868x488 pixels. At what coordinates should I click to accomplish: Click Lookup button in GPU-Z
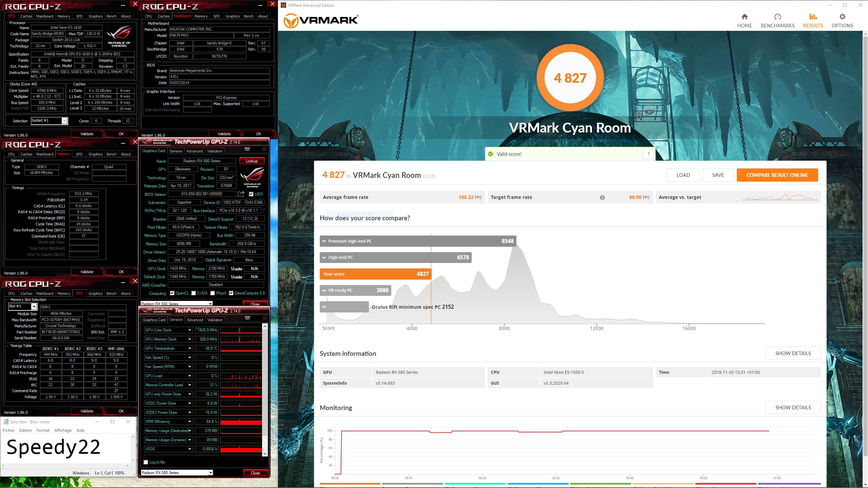point(252,161)
